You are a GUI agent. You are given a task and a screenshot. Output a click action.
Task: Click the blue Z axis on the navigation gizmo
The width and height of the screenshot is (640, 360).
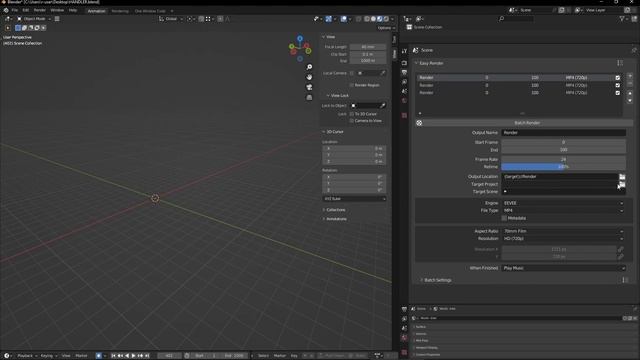[x=300, y=39]
